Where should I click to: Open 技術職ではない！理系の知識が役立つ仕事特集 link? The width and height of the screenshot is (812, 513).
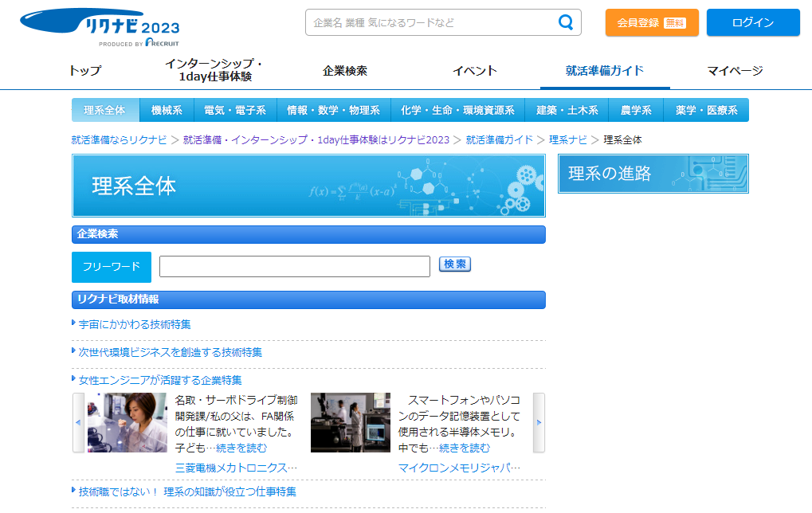tap(187, 491)
